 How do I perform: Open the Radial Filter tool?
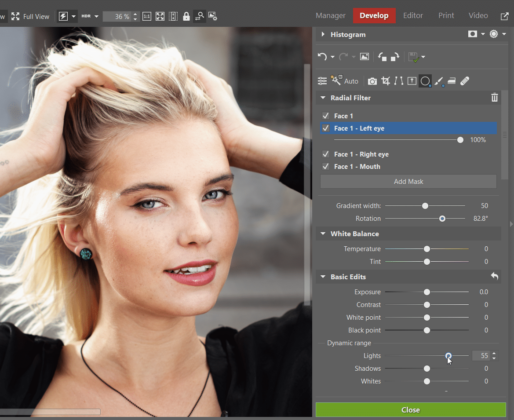coord(425,81)
